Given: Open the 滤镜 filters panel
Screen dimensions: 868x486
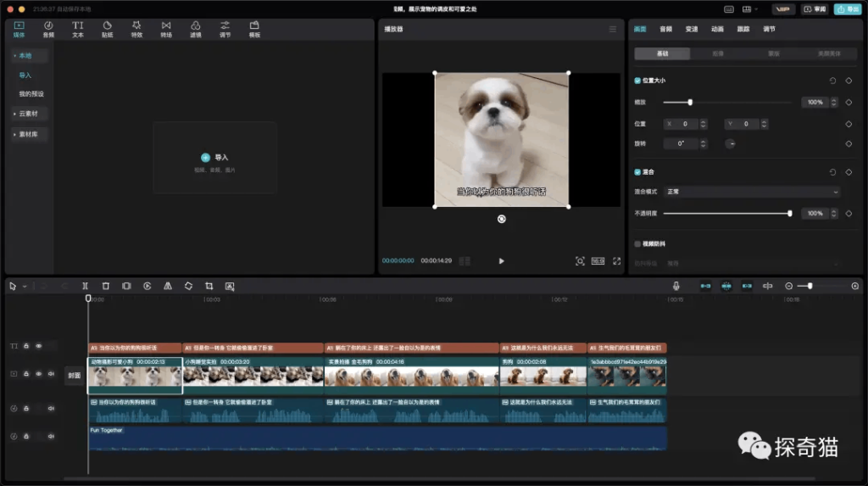Looking at the screenshot, I should tap(196, 30).
